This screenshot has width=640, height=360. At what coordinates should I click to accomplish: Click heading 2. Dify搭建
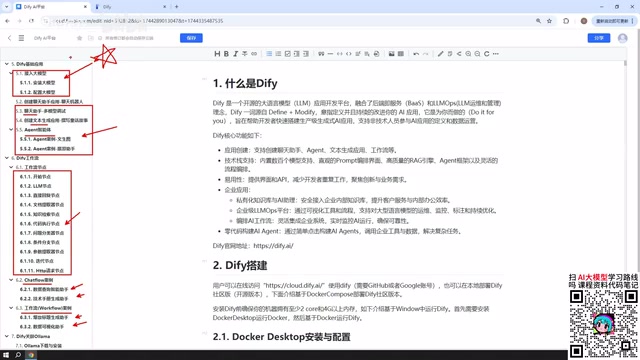pyautogui.click(x=240, y=266)
